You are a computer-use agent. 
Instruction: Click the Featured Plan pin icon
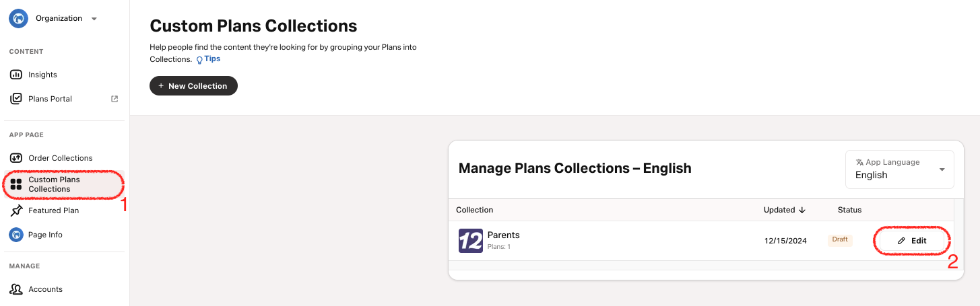[16, 211]
